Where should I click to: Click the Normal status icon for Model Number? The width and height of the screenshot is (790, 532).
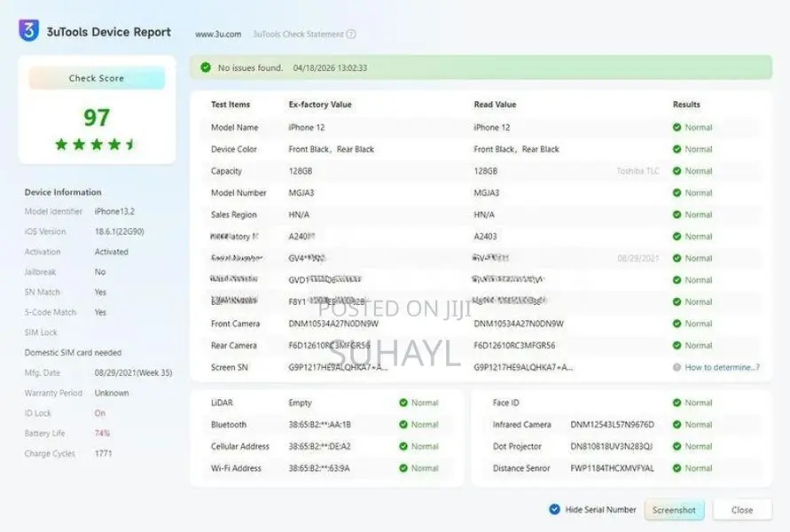click(x=677, y=193)
